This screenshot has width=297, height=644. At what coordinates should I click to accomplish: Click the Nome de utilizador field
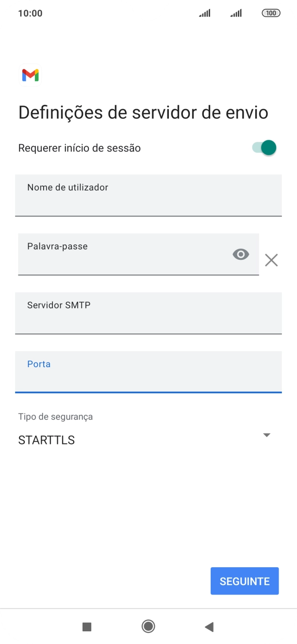click(x=148, y=195)
